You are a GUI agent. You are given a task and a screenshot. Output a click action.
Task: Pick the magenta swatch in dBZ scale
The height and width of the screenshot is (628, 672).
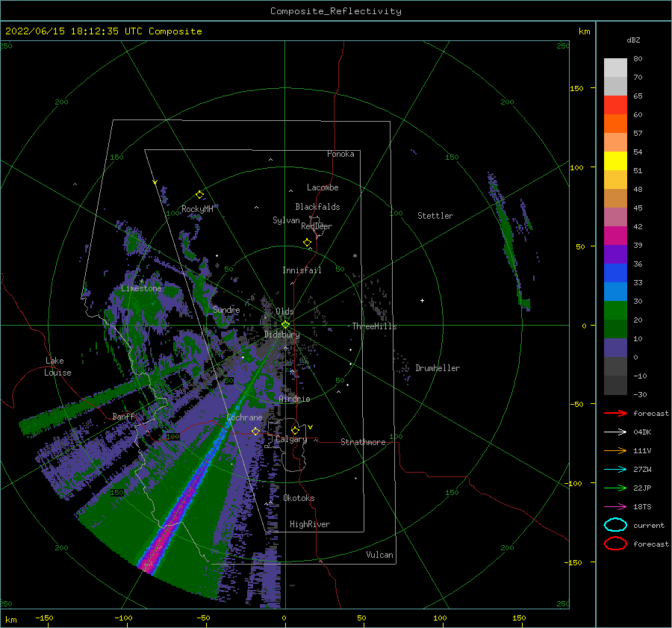point(615,235)
